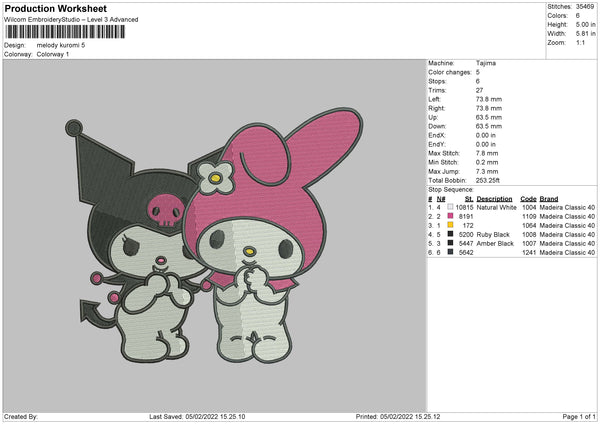Click the 'Stop Sequence:' heading
Viewport: 600px width, 424px height.
coord(451,190)
